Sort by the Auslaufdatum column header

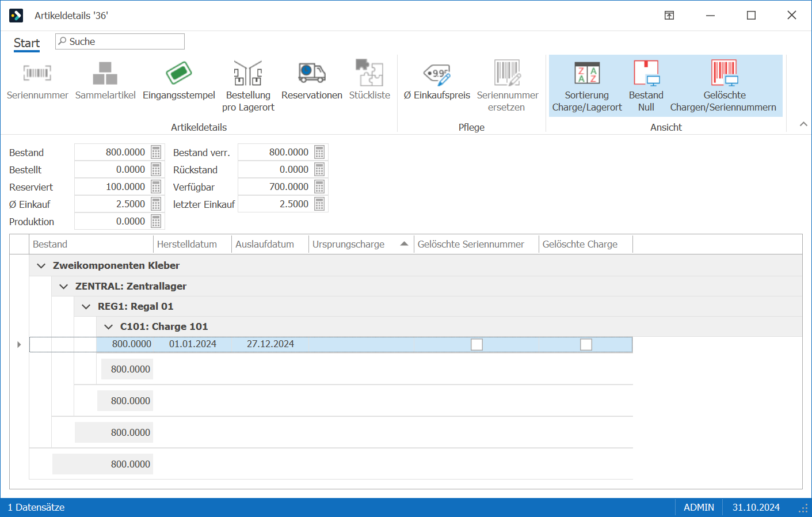[270, 244]
